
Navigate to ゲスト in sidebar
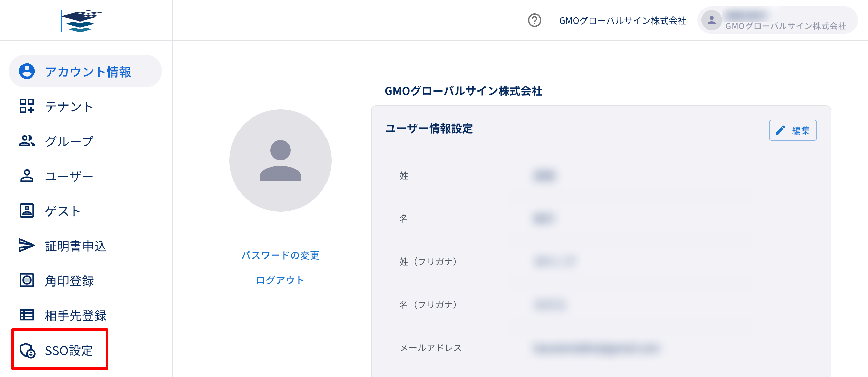click(x=85, y=211)
